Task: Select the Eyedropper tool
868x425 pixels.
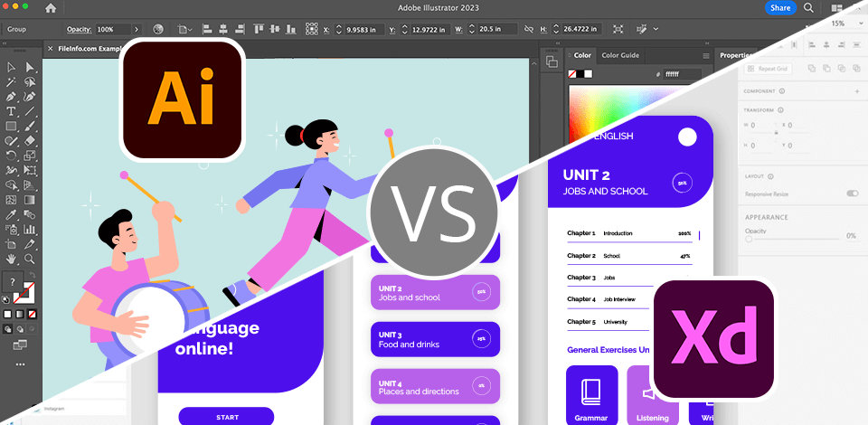Action: coord(11,214)
